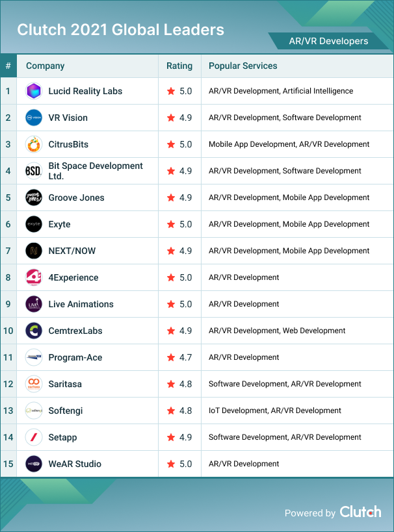
Task: Click 4Experience's 'AR/VR Development' services text
Action: 244,277
